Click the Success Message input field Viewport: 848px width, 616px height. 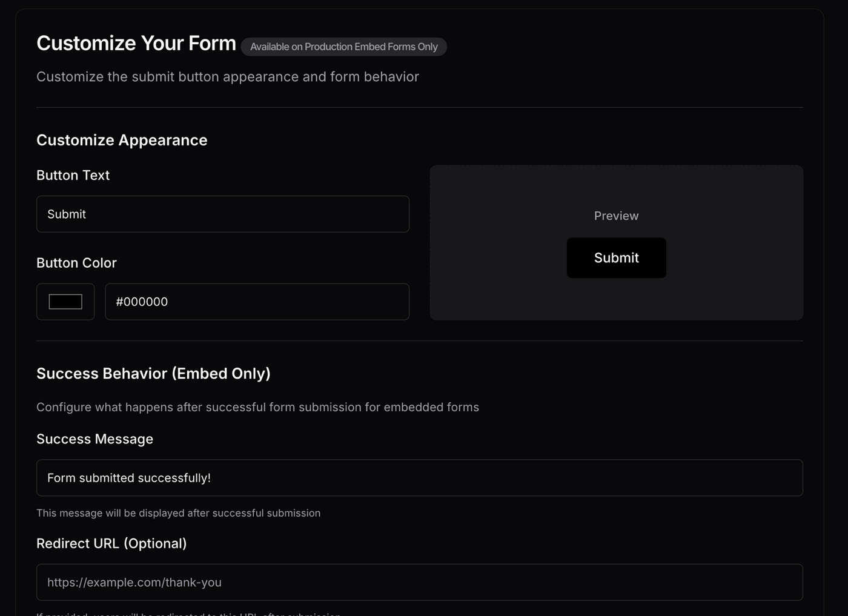[x=420, y=477]
